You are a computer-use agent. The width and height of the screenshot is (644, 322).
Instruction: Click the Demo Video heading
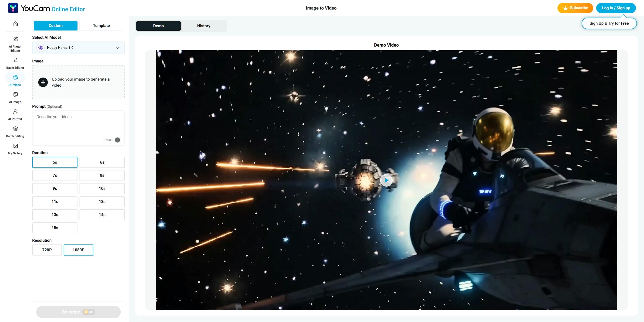coord(386,45)
